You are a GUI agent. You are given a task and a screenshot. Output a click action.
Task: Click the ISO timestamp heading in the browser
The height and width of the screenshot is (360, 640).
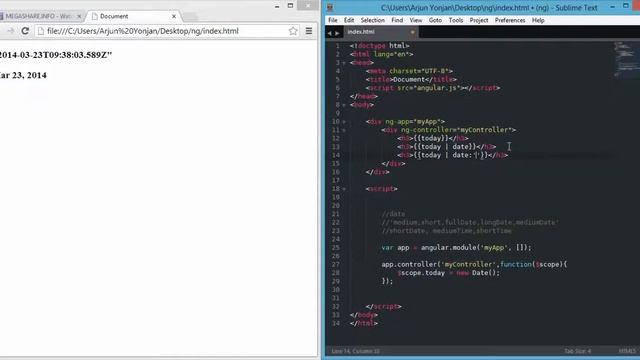click(56, 55)
